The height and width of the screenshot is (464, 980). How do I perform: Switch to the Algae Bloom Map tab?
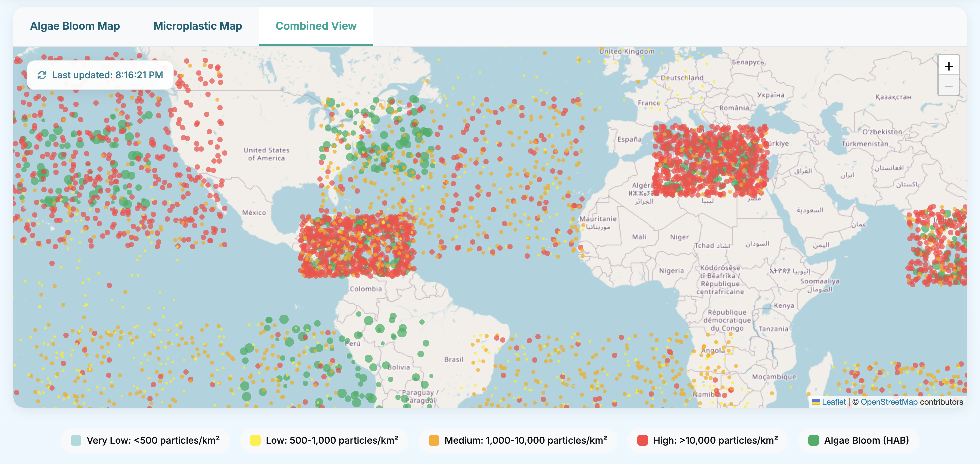point(75,26)
